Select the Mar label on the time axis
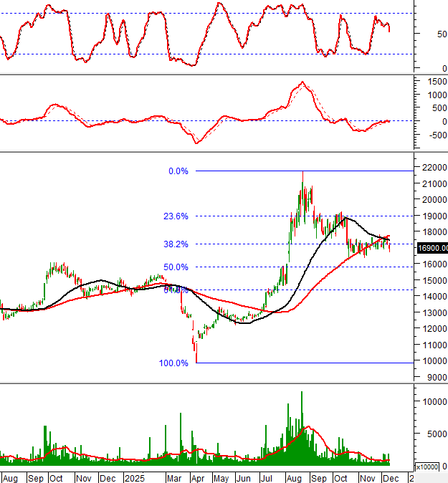Viewport: 448px width, 483px height. click(173, 477)
